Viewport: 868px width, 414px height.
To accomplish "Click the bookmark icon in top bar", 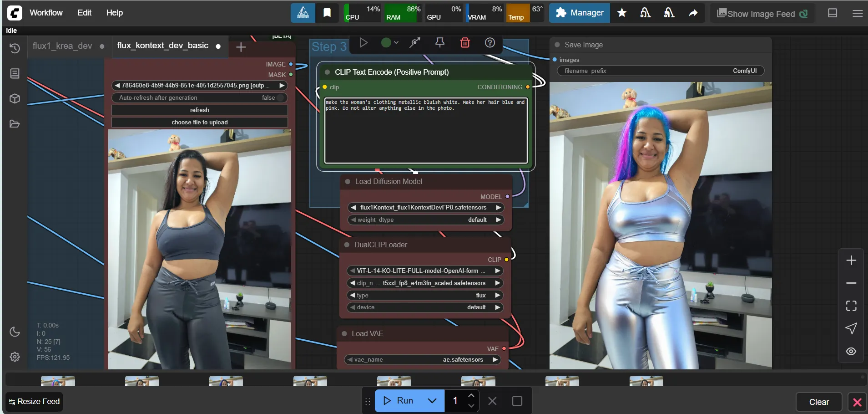I will pos(327,13).
